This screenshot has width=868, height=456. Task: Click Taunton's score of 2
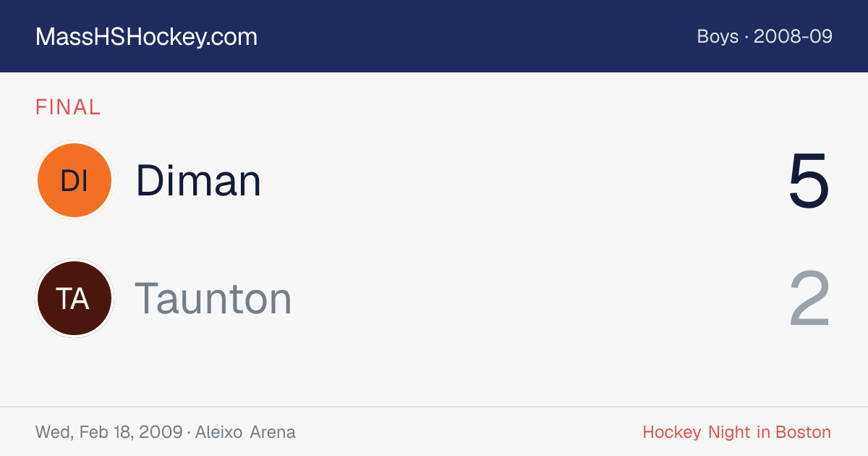tap(809, 299)
